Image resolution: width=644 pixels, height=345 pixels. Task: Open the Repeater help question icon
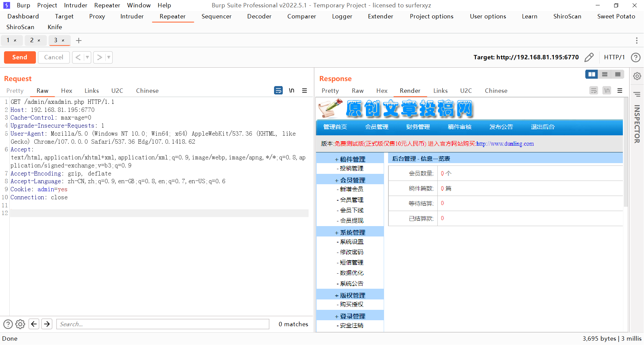tap(636, 57)
